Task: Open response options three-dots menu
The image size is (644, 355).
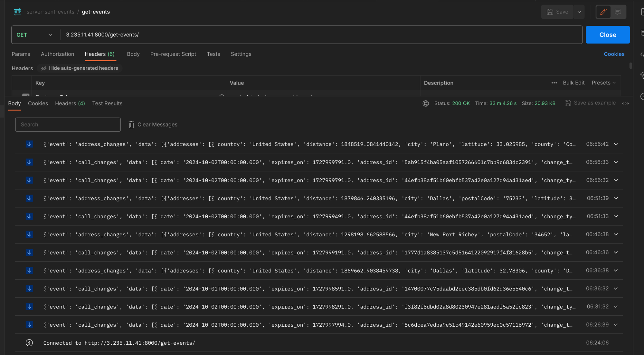Action: (625, 104)
